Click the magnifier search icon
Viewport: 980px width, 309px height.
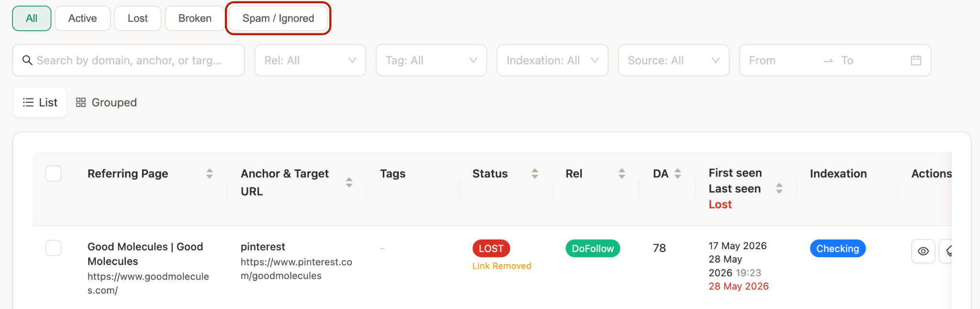pos(27,60)
